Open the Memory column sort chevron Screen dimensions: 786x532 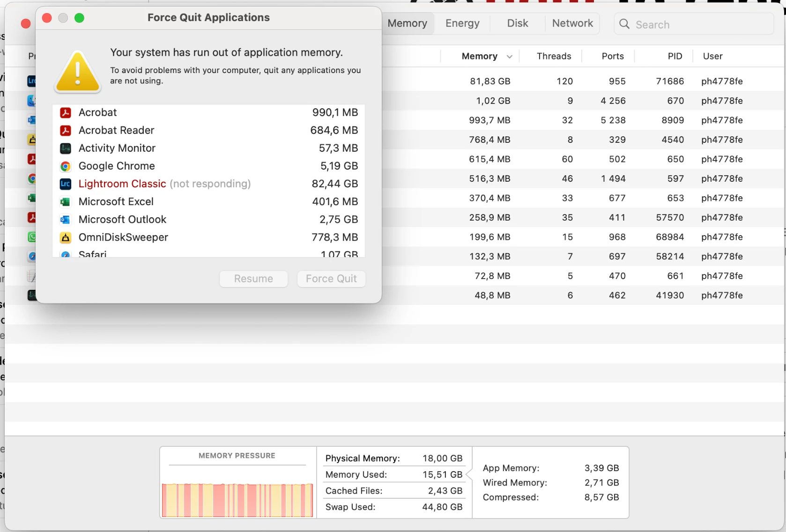(509, 56)
